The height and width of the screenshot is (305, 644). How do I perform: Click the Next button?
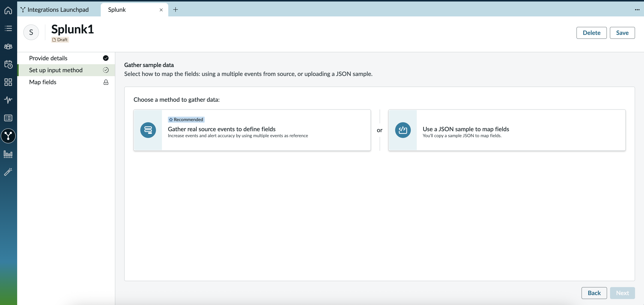click(622, 293)
